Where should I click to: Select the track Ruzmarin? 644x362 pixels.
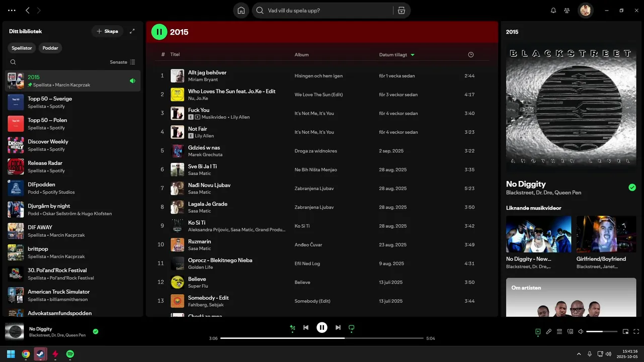click(322, 245)
